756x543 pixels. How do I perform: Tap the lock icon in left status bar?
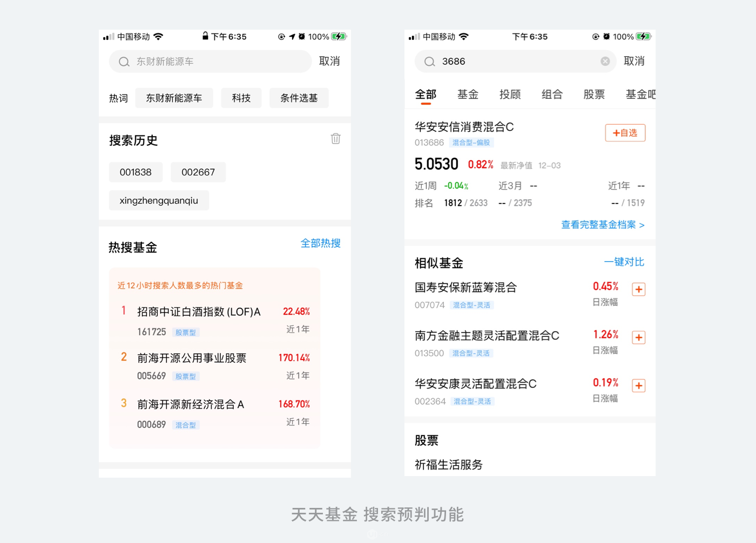[x=205, y=36]
